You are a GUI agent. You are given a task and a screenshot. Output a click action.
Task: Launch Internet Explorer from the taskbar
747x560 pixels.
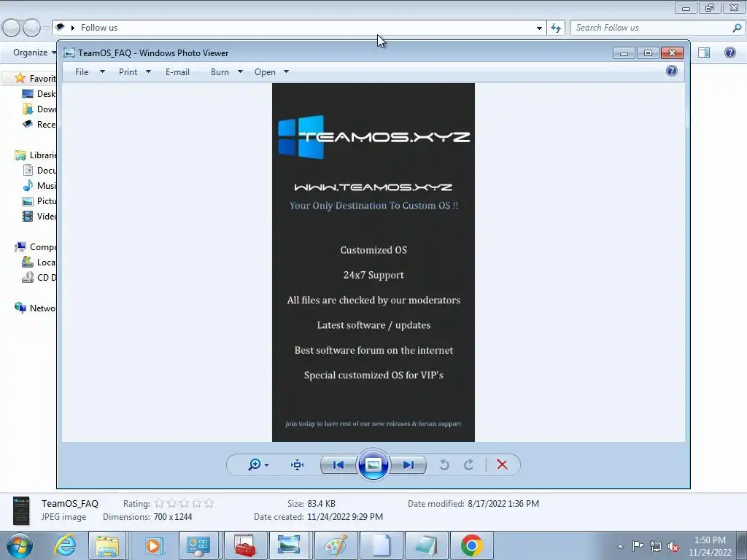65,545
